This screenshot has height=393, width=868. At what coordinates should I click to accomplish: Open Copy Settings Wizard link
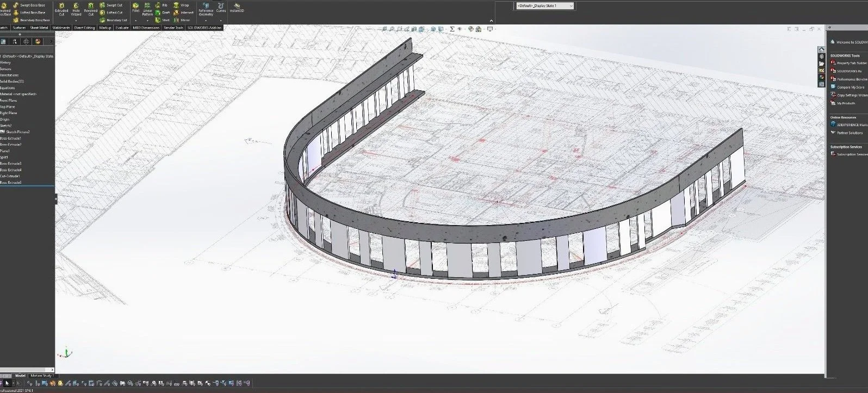point(850,95)
